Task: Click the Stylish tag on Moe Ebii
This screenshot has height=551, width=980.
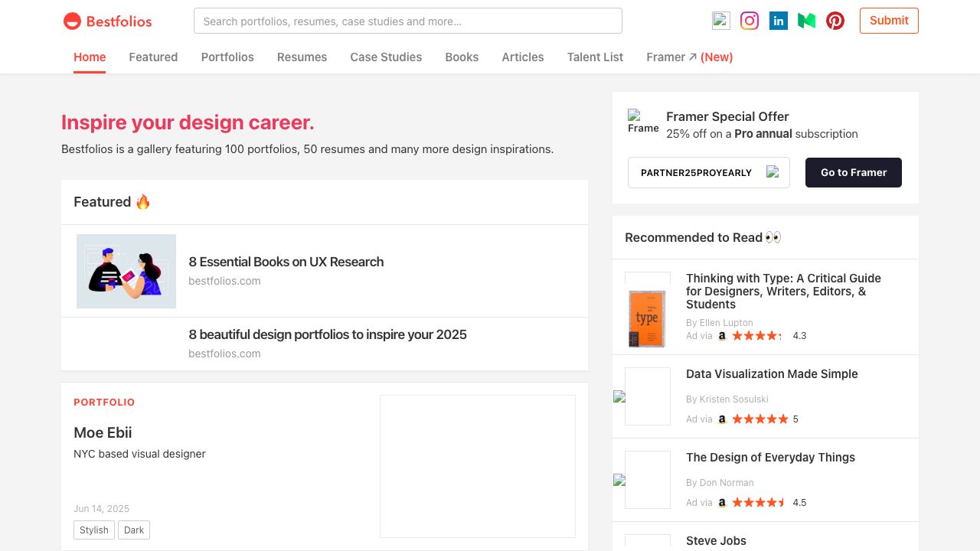Action: pyautogui.click(x=94, y=530)
